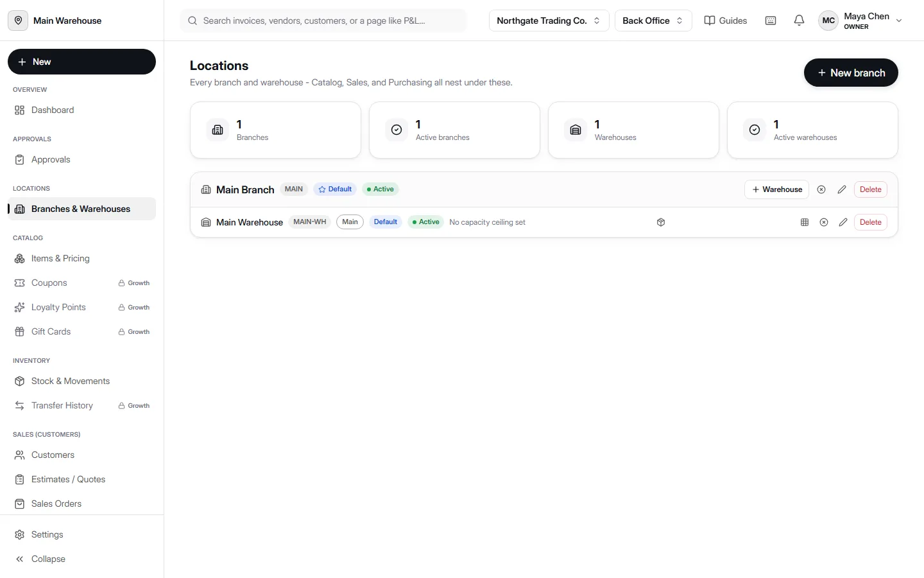
Task: Navigate to Stock & Movements
Action: pos(81,381)
